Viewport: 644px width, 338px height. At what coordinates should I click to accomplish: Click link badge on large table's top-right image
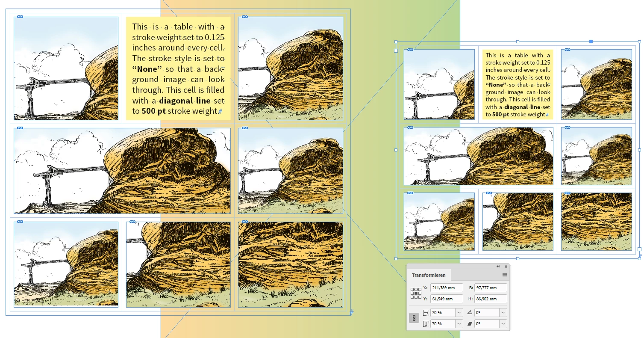(244, 17)
